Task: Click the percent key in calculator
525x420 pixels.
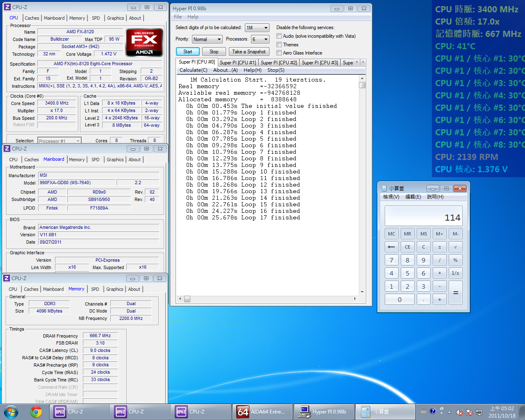Action: pyautogui.click(x=455, y=260)
